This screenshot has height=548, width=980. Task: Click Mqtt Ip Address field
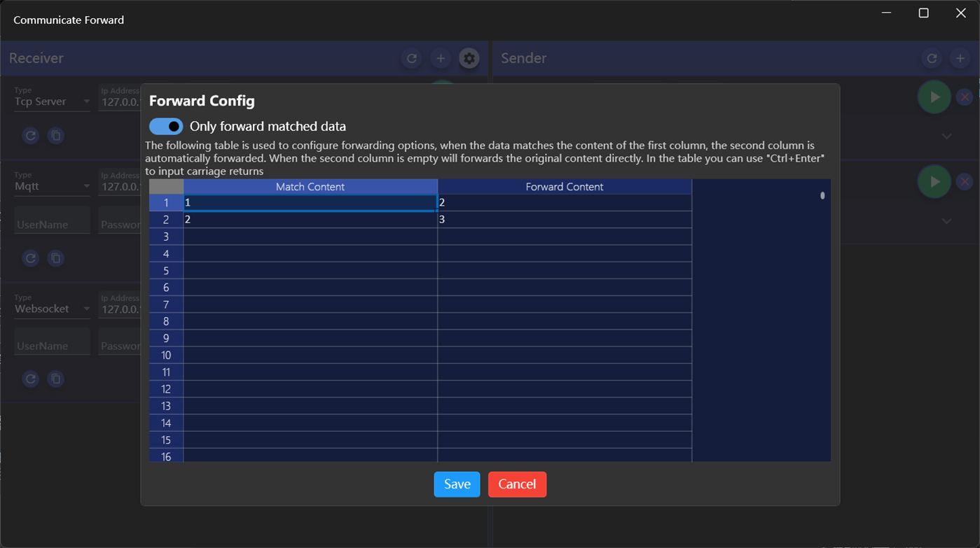coord(120,183)
